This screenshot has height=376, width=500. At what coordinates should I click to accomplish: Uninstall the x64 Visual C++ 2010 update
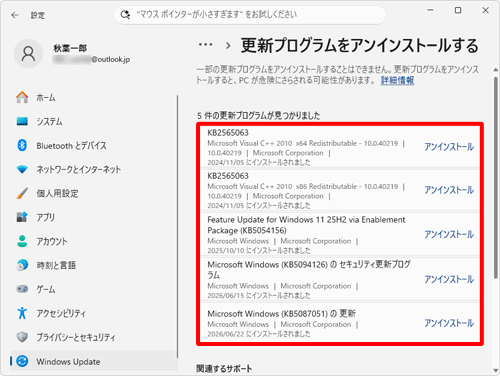(449, 147)
